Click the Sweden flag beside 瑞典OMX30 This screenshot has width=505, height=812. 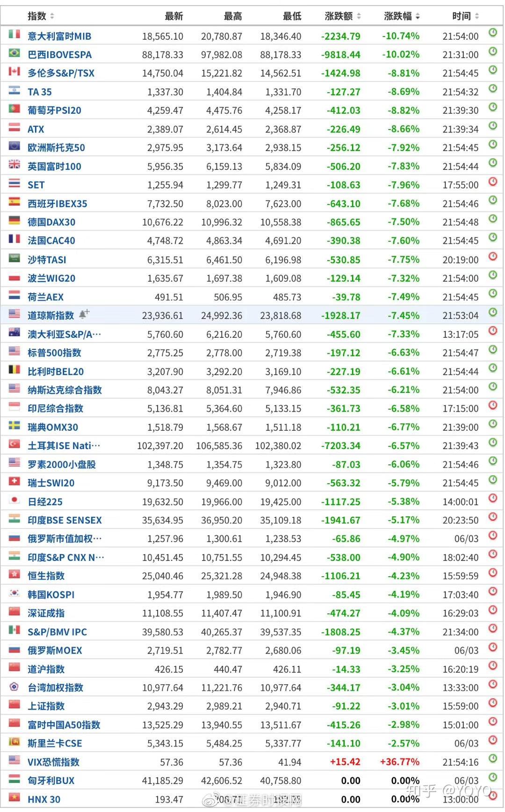click(14, 426)
